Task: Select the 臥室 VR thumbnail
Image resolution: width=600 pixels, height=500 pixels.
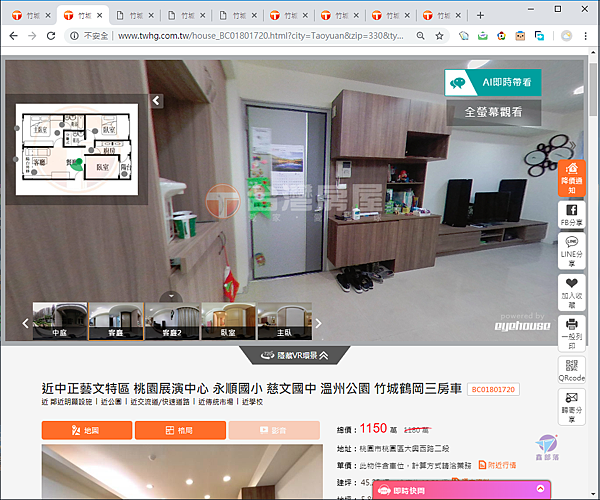Action: click(x=228, y=321)
